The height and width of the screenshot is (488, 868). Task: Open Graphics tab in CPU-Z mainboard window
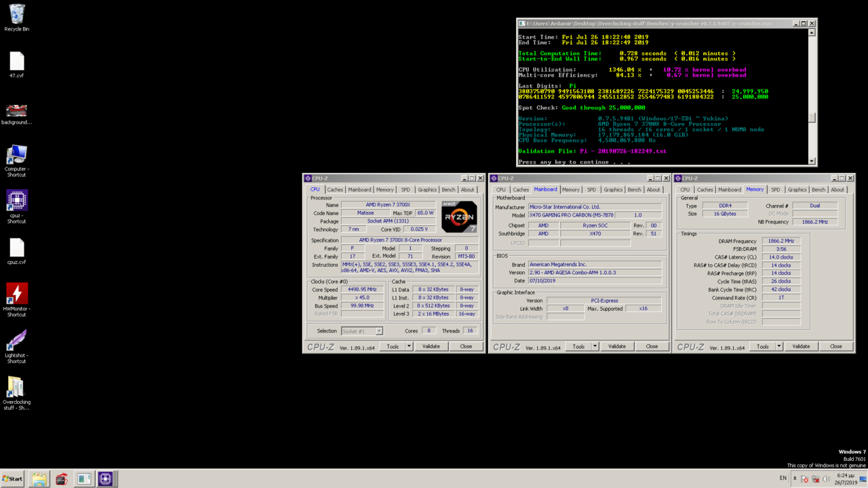tap(613, 190)
